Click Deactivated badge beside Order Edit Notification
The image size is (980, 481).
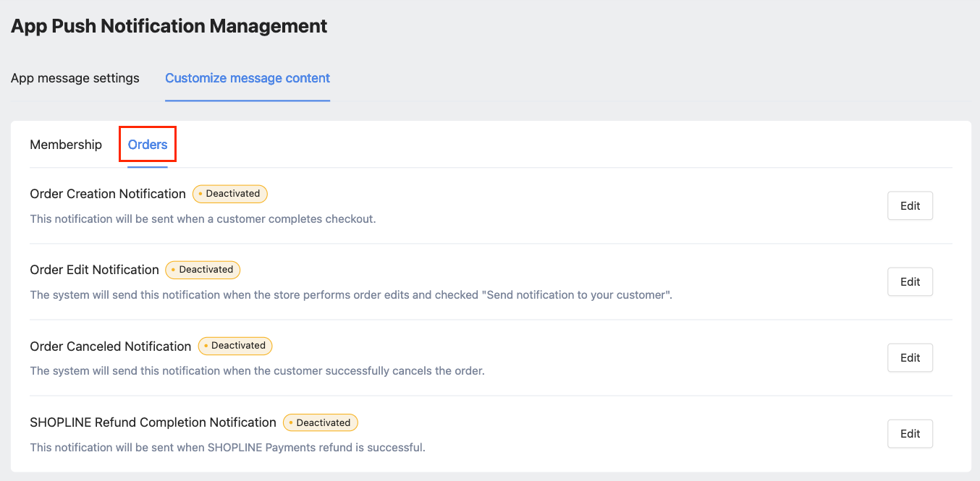[203, 270]
